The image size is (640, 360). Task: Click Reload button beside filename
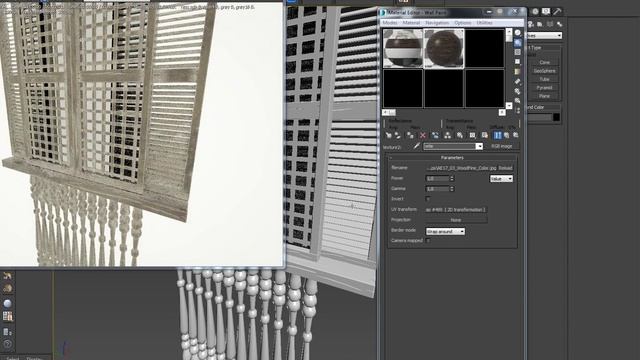click(505, 168)
